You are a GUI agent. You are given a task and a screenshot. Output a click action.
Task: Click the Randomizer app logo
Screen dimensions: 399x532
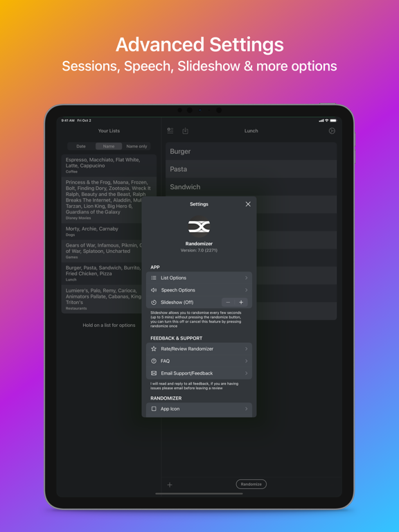(x=199, y=227)
